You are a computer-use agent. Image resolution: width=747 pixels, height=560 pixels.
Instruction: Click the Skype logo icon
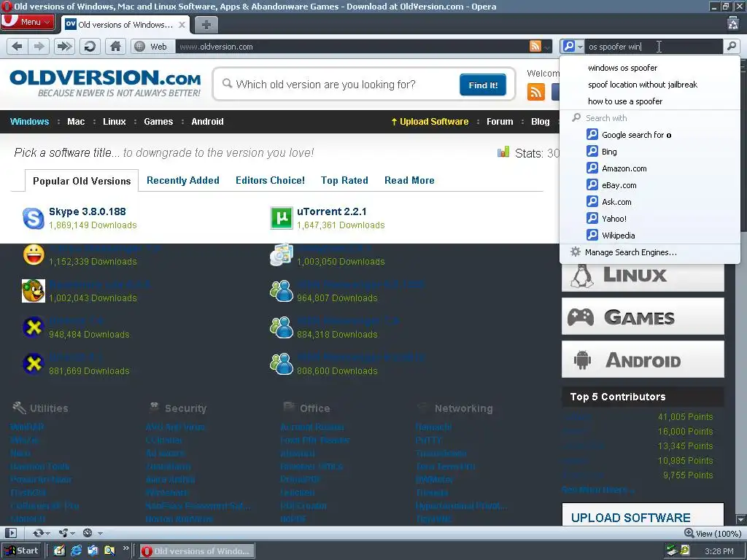pyautogui.click(x=34, y=218)
